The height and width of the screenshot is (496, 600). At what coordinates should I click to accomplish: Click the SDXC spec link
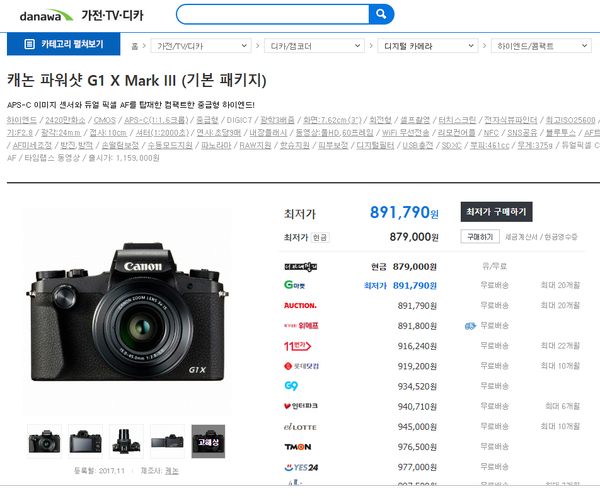point(452,145)
